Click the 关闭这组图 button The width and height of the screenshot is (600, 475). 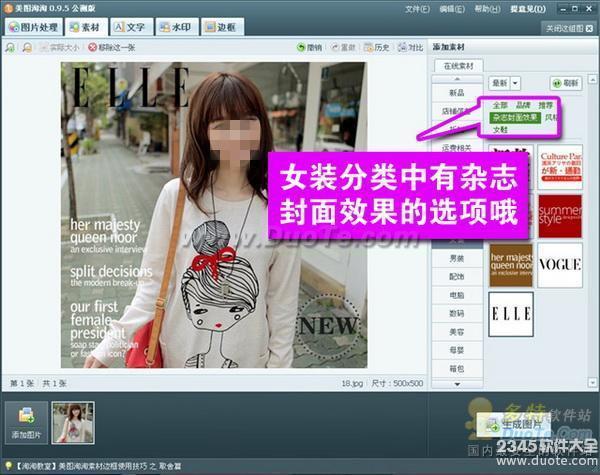(569, 28)
